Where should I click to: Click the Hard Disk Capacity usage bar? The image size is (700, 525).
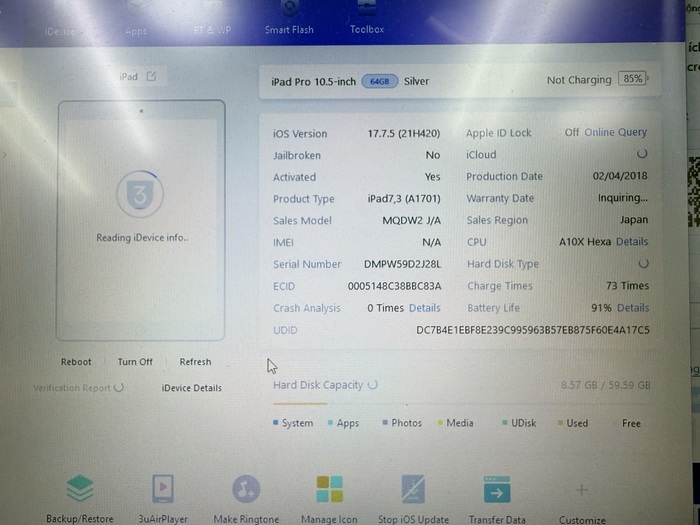[461, 403]
